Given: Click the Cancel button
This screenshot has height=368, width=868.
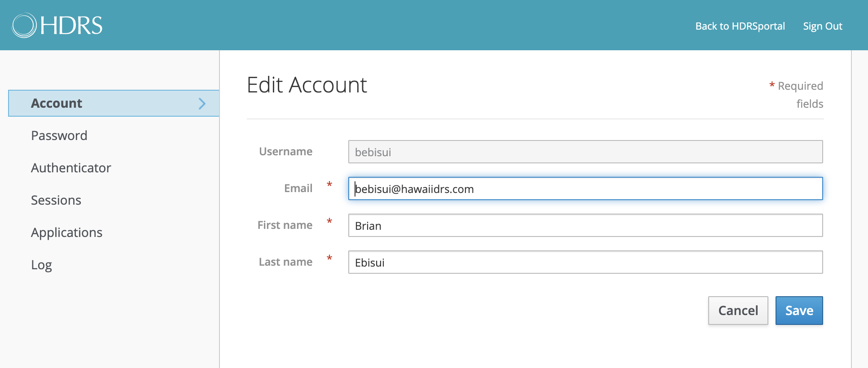Looking at the screenshot, I should tap(738, 311).
